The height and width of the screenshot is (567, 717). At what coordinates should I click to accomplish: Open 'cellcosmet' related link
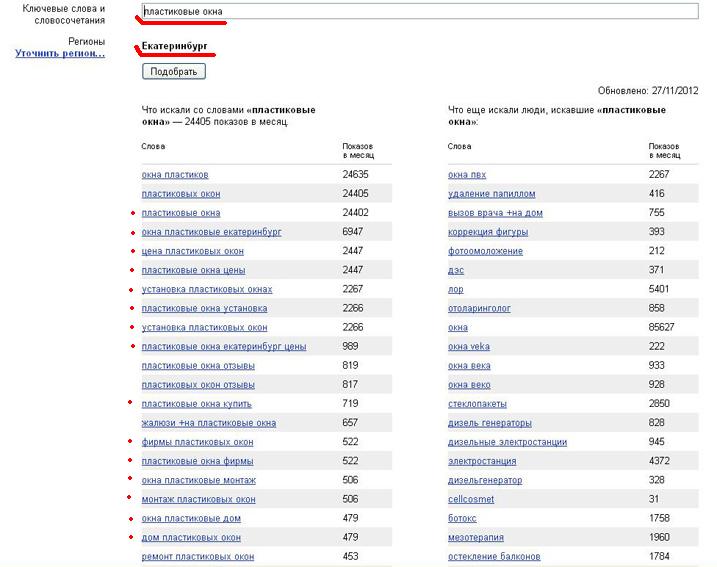point(471,500)
